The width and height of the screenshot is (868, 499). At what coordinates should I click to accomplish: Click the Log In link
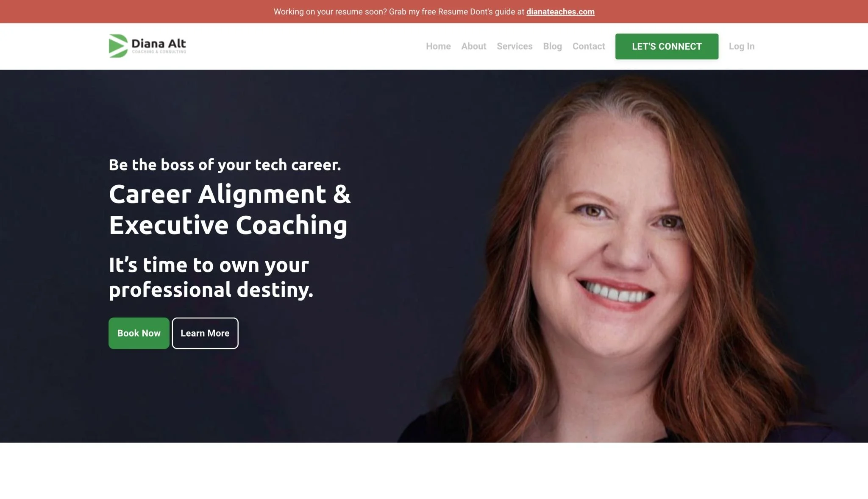(x=741, y=46)
